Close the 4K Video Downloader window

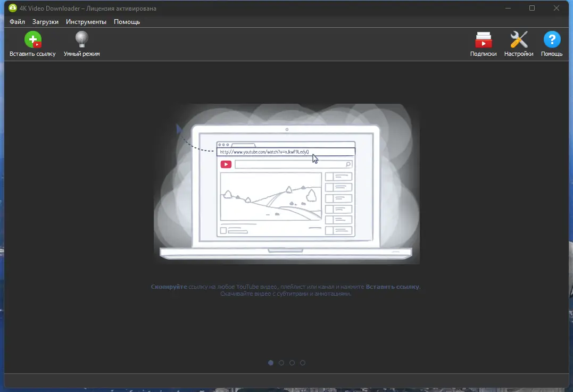point(556,8)
